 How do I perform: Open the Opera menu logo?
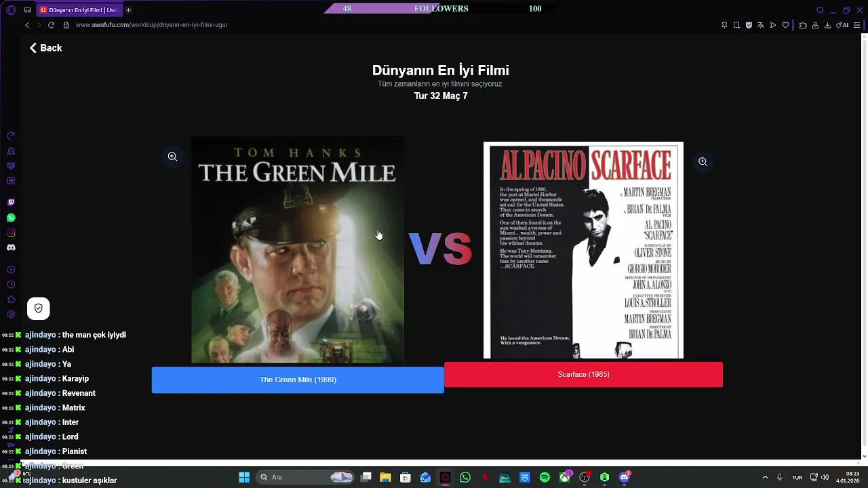pyautogui.click(x=11, y=10)
